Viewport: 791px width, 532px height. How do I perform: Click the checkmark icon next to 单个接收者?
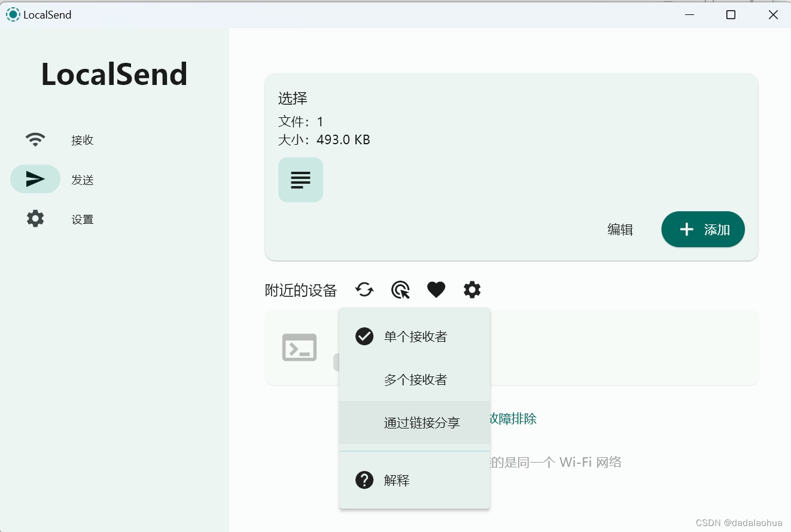click(x=364, y=336)
